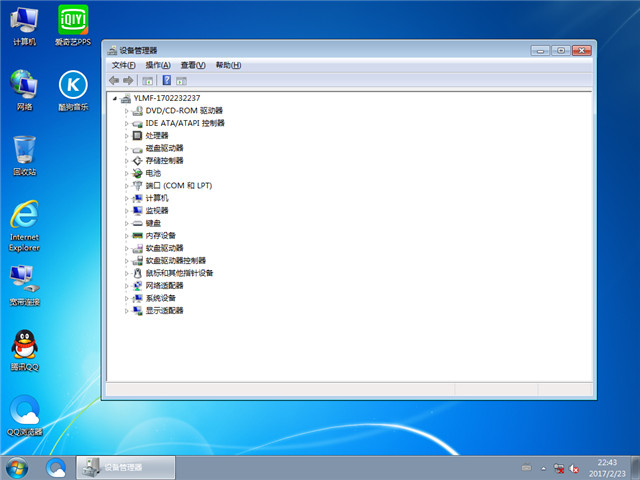Launch QQ browser from the taskbar
This screenshot has width=640, height=480.
pos(56,468)
